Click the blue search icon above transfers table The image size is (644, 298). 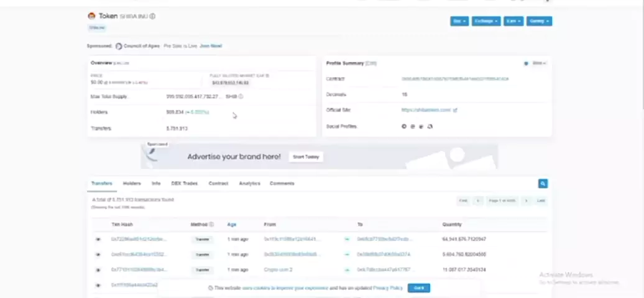pos(543,184)
